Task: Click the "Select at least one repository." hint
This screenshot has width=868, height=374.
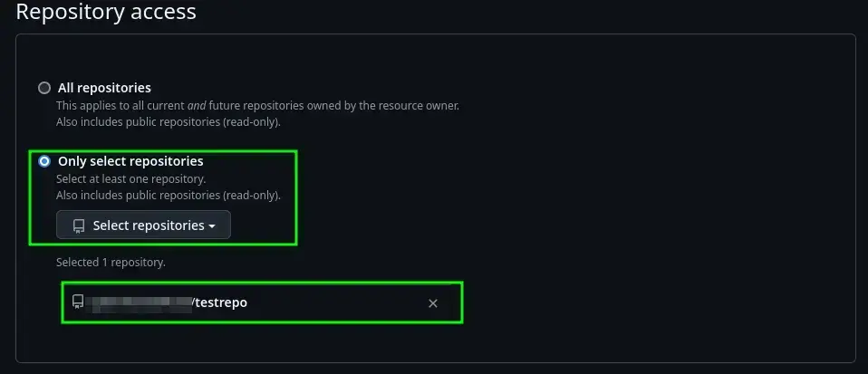Action: pos(130,178)
